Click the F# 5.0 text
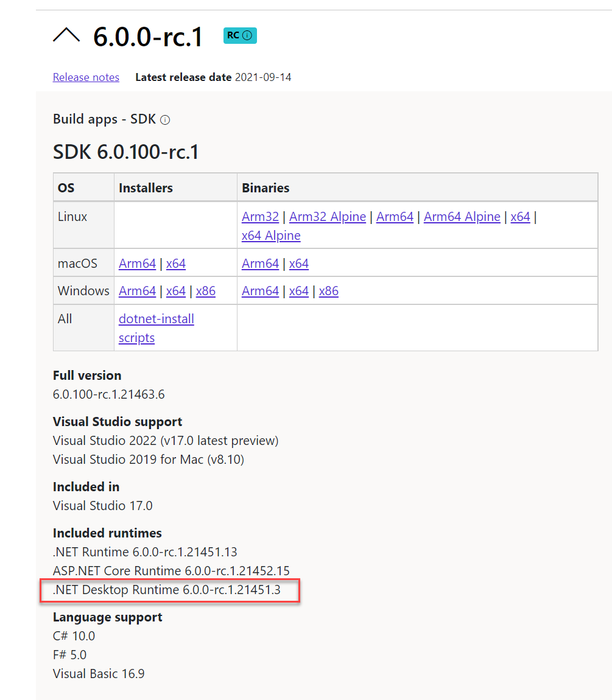The height and width of the screenshot is (700, 612). tap(69, 655)
